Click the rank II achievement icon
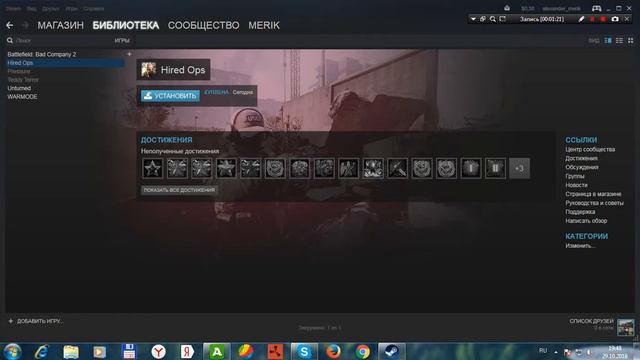 coord(496,168)
